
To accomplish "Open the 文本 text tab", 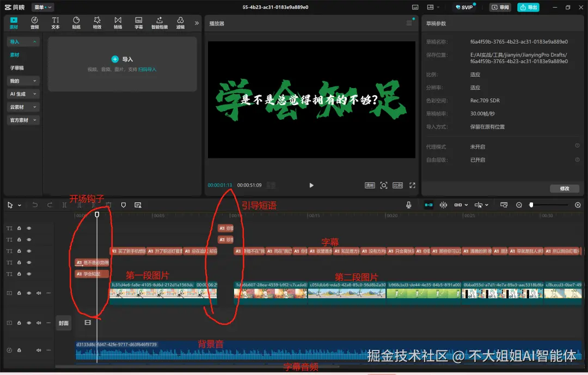I will [x=56, y=23].
